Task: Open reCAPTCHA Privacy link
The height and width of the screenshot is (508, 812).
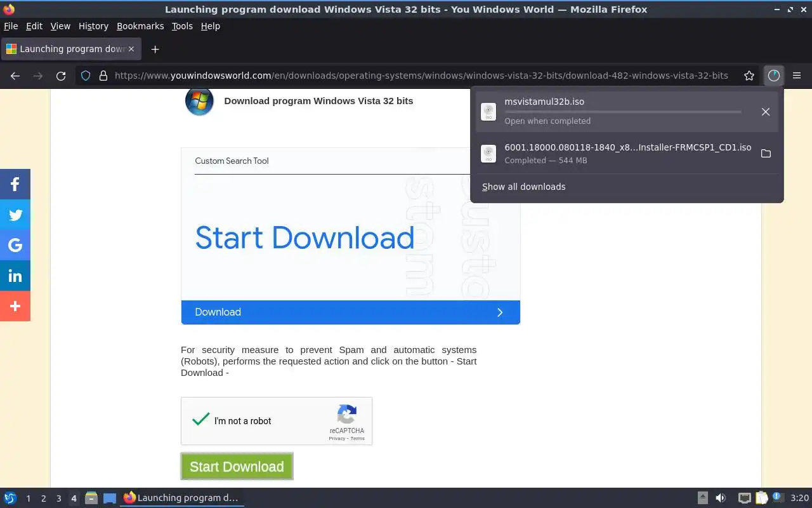Action: coord(337,438)
